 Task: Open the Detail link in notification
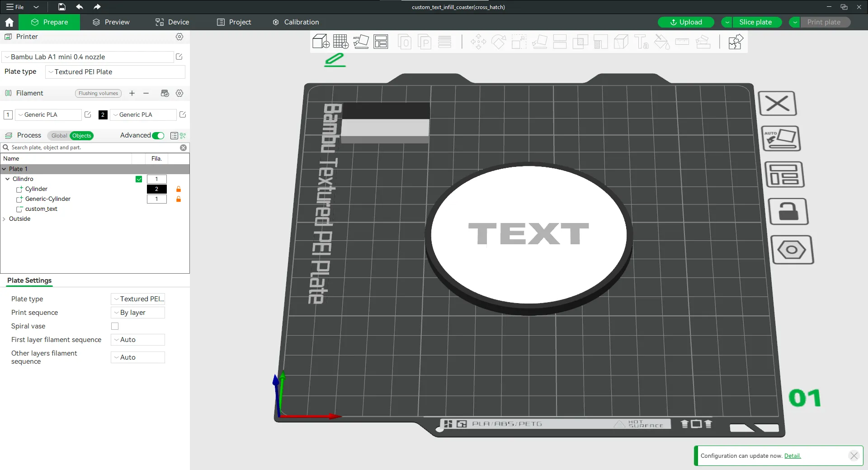(x=793, y=456)
